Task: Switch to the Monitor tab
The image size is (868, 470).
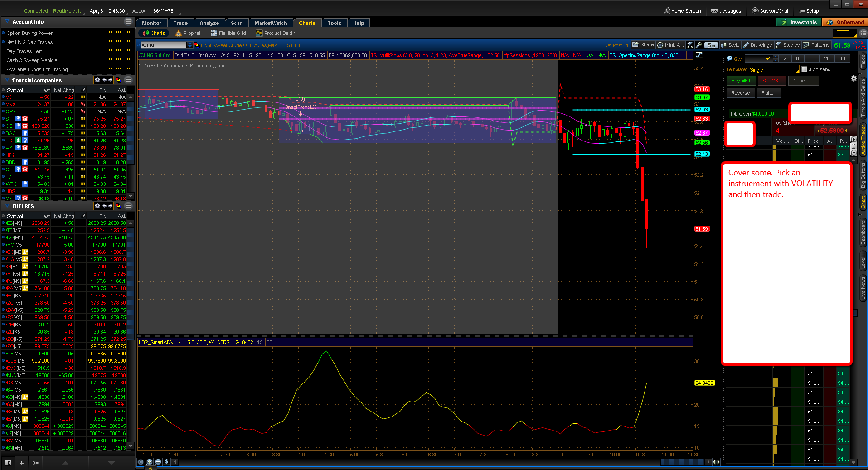Action: [x=151, y=23]
